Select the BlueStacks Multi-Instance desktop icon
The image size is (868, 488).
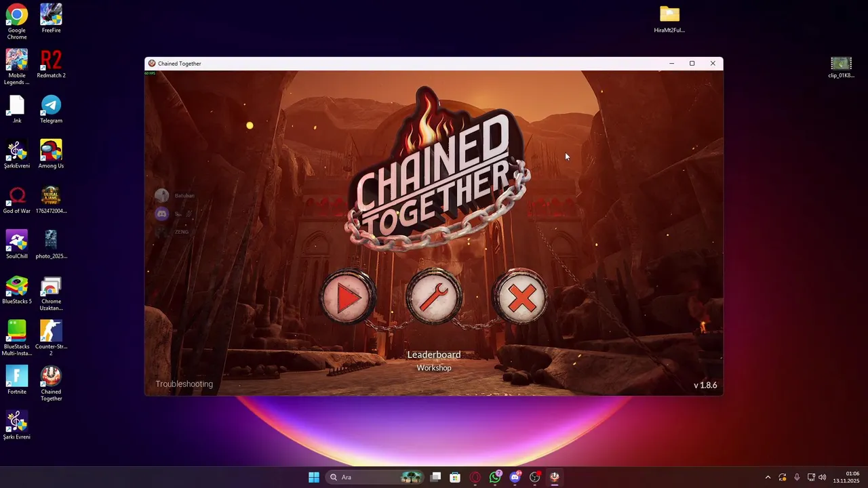coord(17,339)
